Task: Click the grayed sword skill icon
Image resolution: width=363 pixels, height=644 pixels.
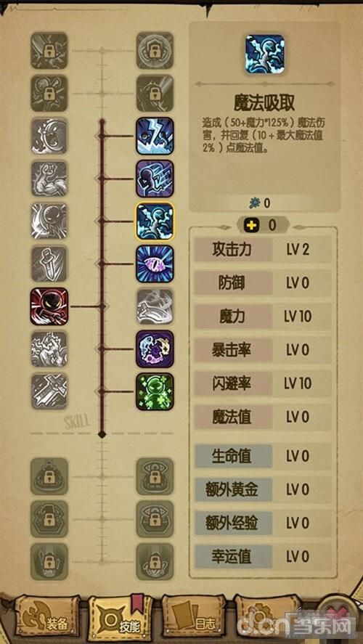Action: [x=49, y=264]
